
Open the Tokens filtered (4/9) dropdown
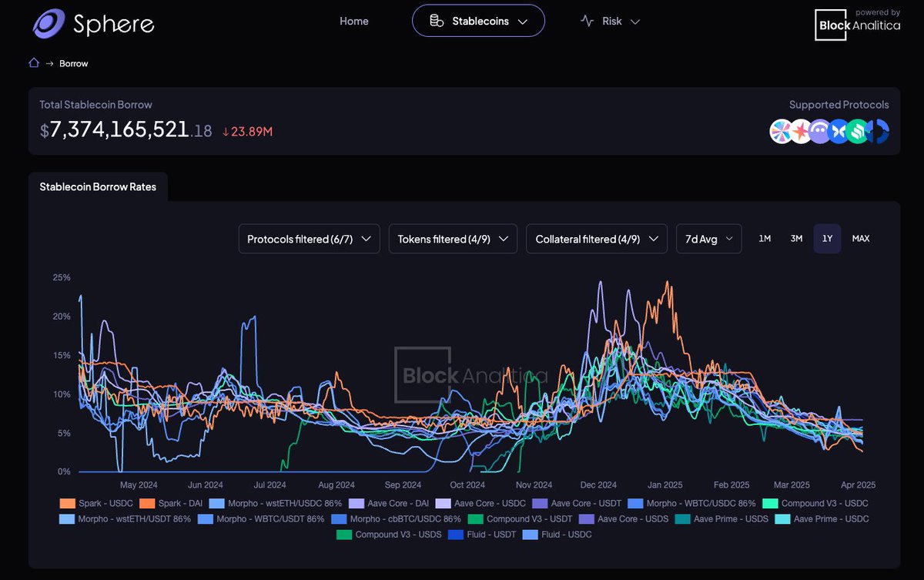[453, 239]
